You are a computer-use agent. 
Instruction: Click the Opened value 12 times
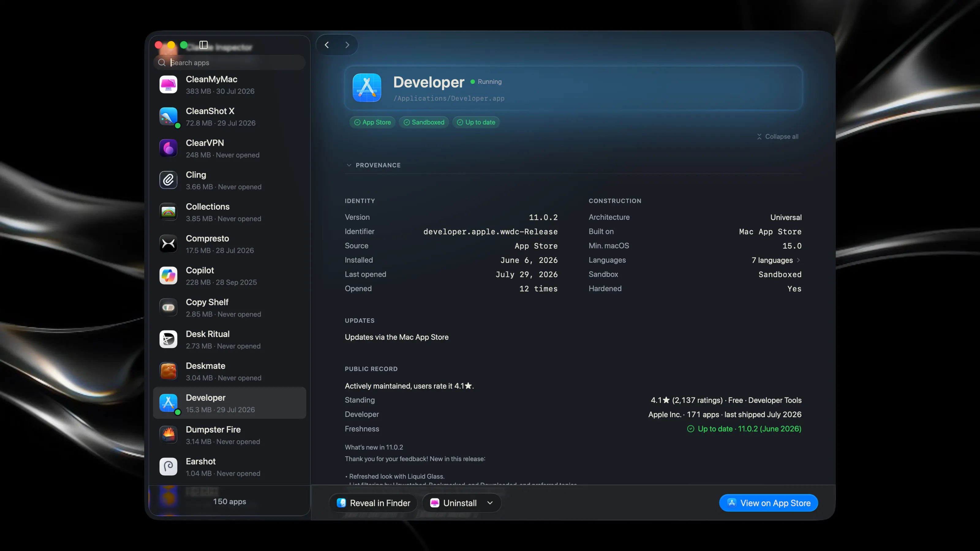pyautogui.click(x=538, y=289)
